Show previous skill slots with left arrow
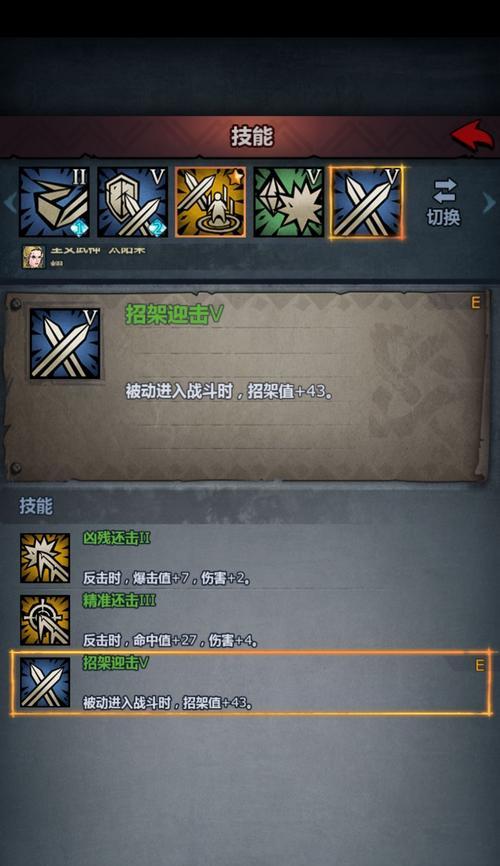500x866 pixels. pyautogui.click(x=9, y=203)
